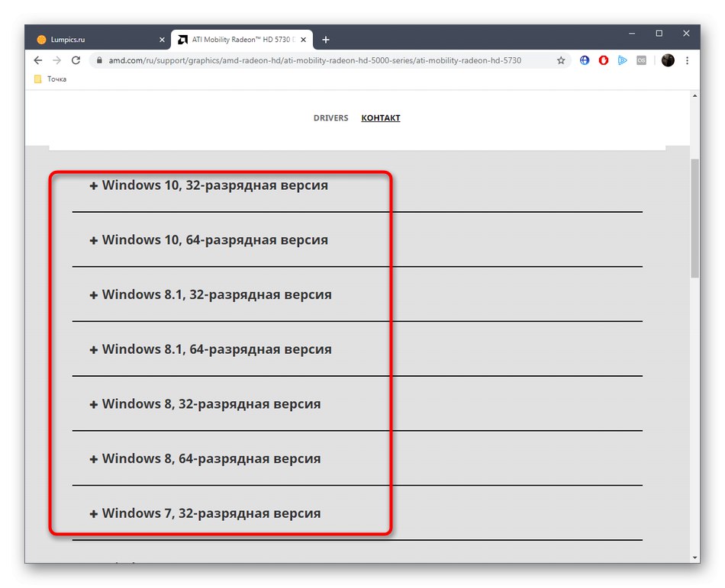This screenshot has height=588, width=725.
Task: Close the Lumpics.ru tab
Action: pyautogui.click(x=162, y=40)
